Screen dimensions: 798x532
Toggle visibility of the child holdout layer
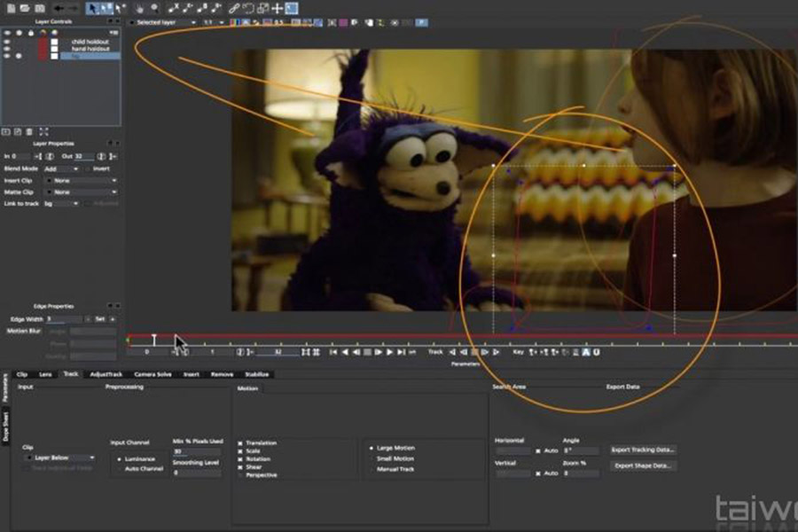pos(7,42)
